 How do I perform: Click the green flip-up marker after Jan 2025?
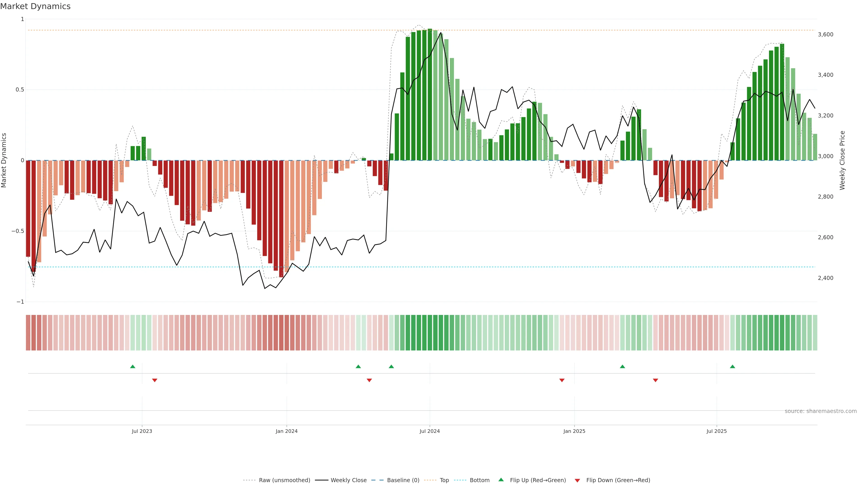tap(622, 366)
